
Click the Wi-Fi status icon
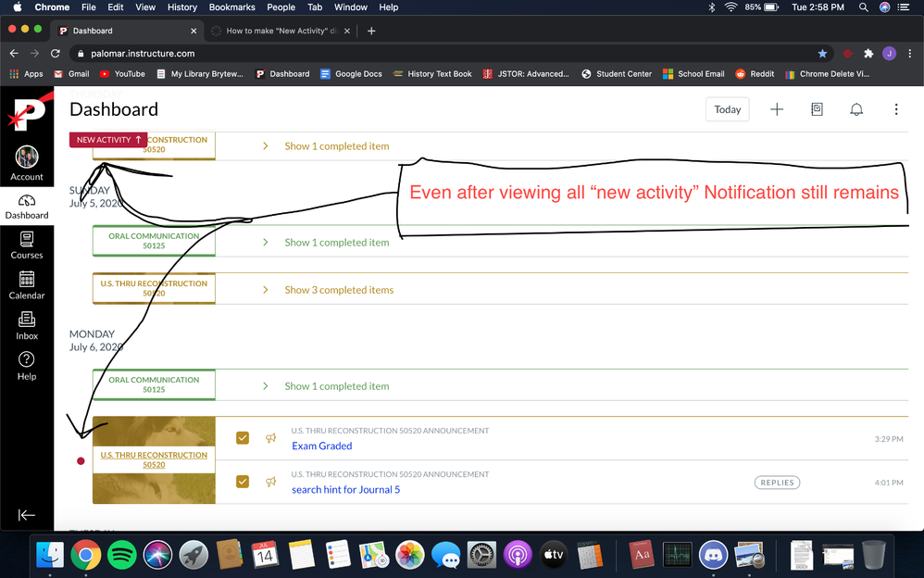coord(730,7)
